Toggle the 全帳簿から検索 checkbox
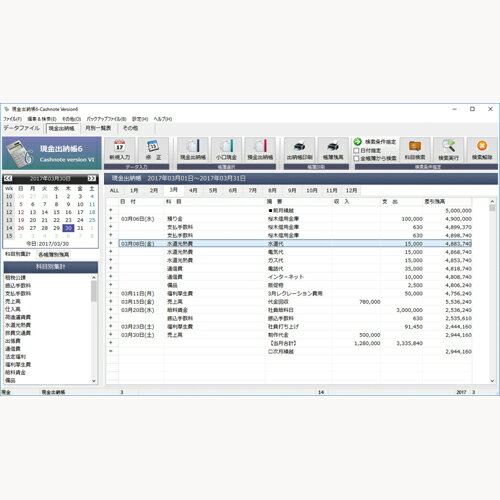Image resolution: width=500 pixels, height=500 pixels. (x=356, y=158)
